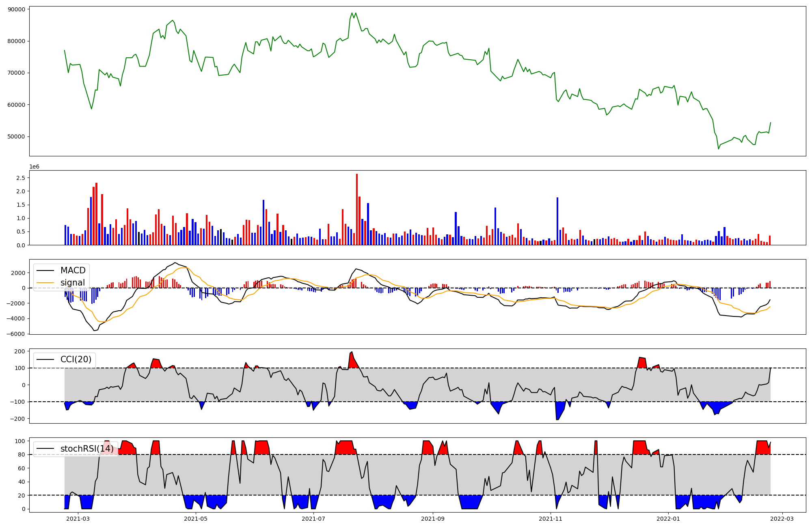The height and width of the screenshot is (528, 812).
Task: Click the 2021-09 x-axis date label
Action: (x=433, y=519)
